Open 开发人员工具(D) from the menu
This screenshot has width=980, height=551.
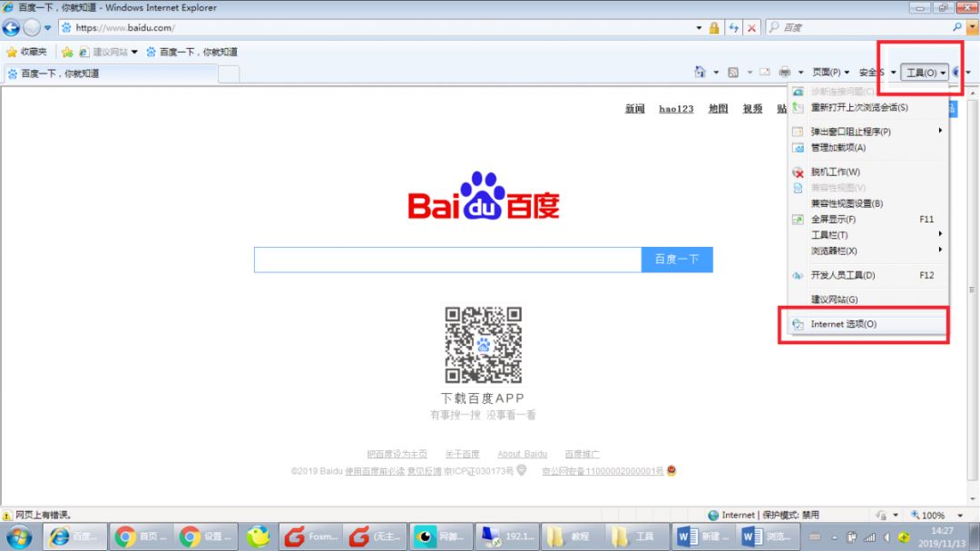pyautogui.click(x=868, y=275)
